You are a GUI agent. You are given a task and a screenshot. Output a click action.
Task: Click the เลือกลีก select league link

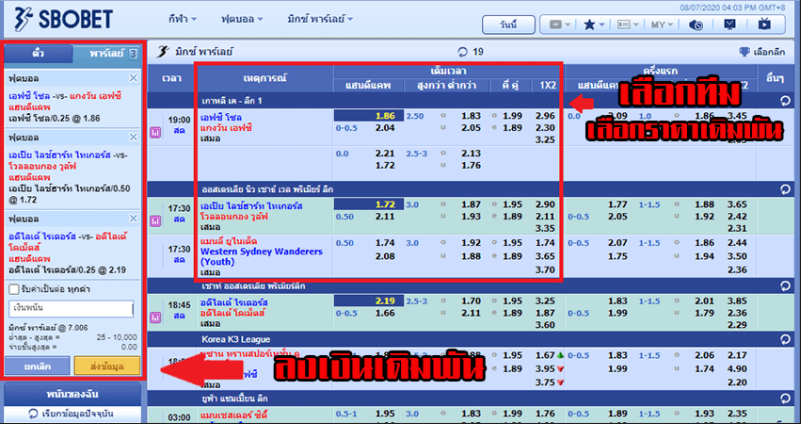click(769, 52)
